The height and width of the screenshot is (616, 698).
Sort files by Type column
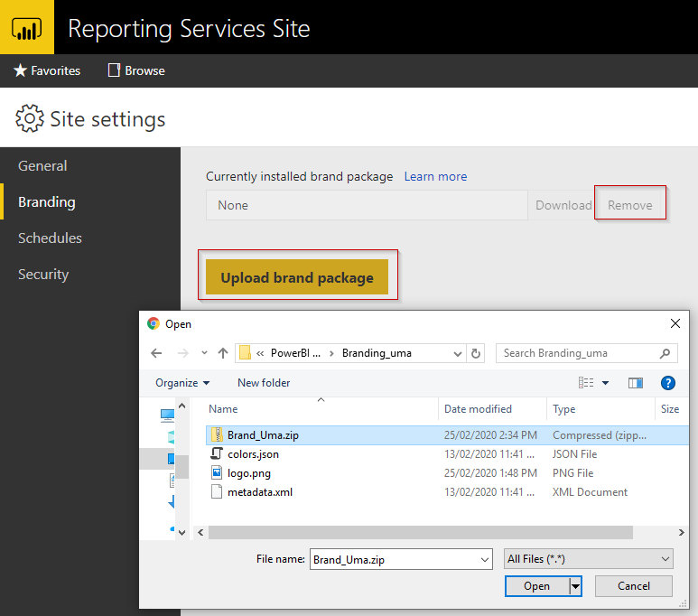(564, 409)
